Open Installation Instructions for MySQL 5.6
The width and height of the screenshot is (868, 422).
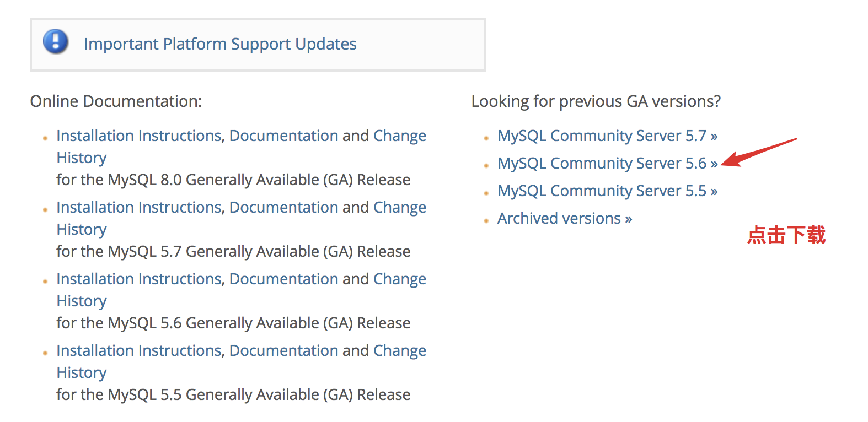(x=140, y=279)
